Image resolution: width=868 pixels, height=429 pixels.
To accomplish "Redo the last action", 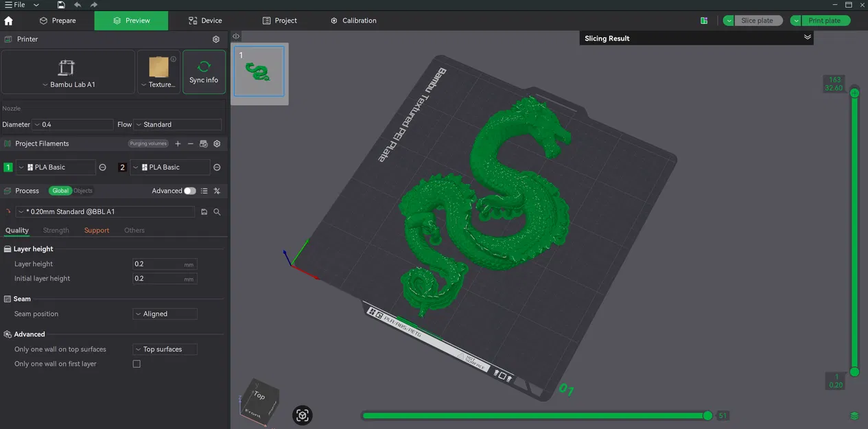I will tap(94, 5).
